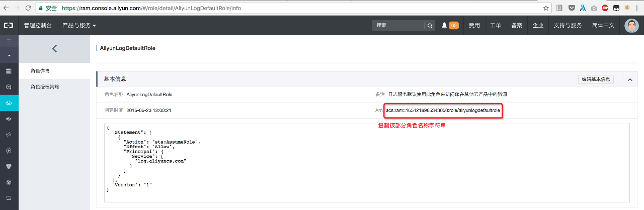Click the orange round extension icon
Screen dimensions: 644x210
click(627, 8)
